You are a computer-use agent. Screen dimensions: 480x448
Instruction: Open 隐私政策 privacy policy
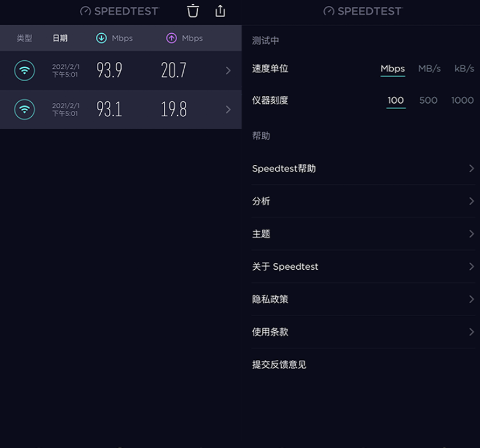click(x=363, y=299)
